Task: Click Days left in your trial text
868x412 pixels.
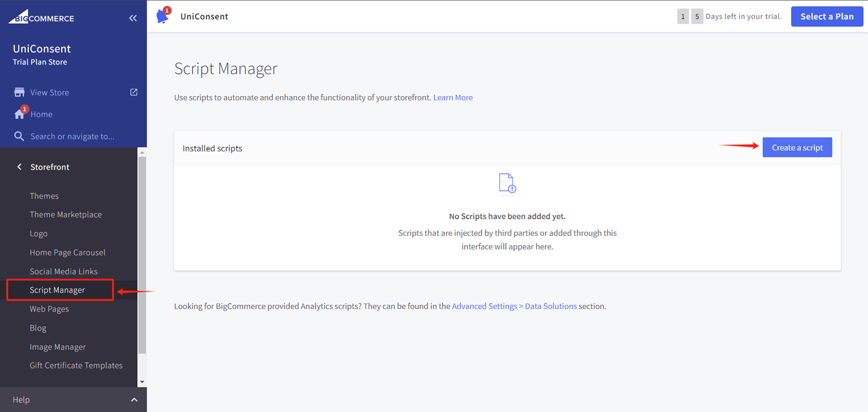Action: [x=744, y=16]
